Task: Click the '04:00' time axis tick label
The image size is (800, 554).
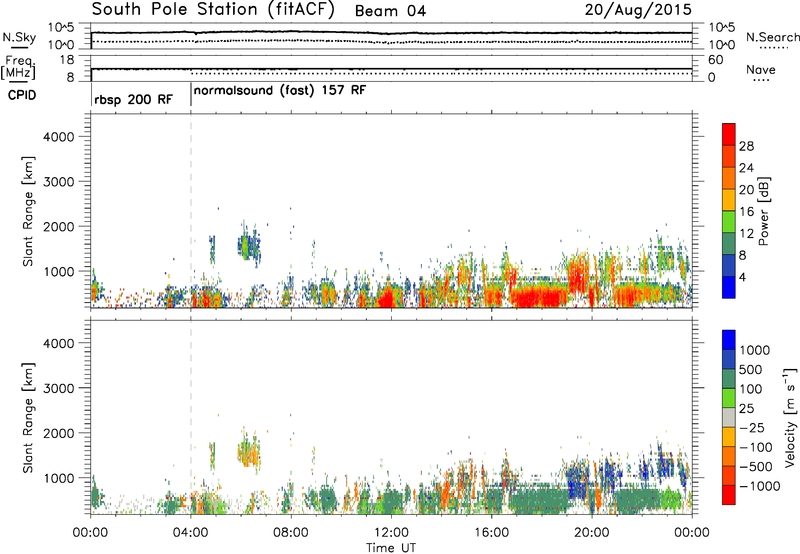Action: [x=190, y=533]
